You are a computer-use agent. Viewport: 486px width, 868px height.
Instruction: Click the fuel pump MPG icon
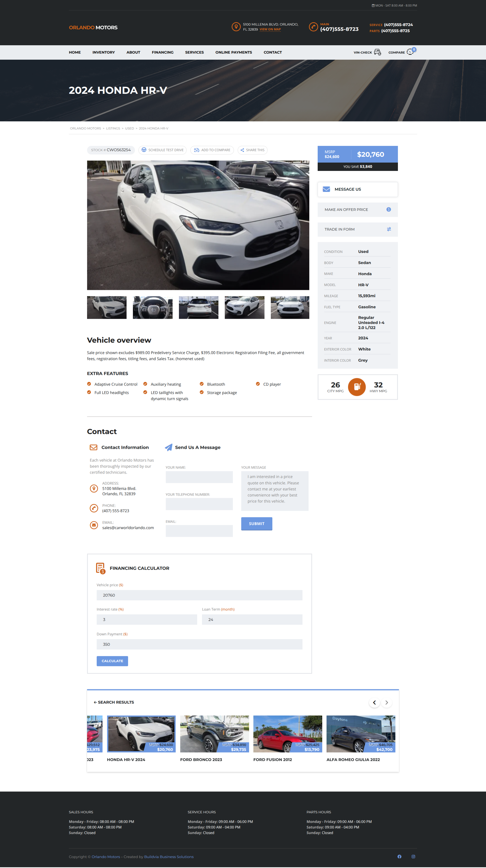pyautogui.click(x=357, y=387)
